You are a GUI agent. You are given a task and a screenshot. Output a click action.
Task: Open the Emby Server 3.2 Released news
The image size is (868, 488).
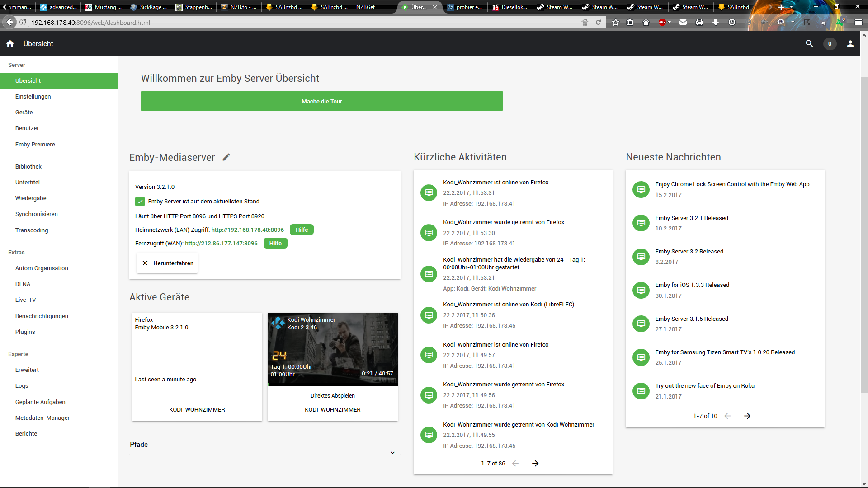click(689, 252)
